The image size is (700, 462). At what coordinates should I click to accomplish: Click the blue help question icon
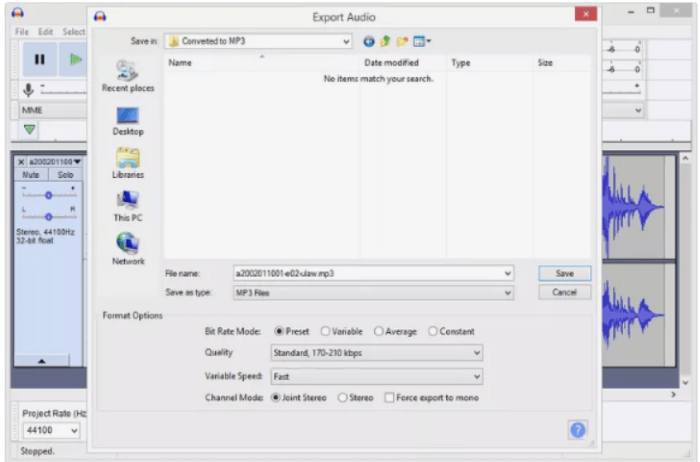pyautogui.click(x=578, y=429)
